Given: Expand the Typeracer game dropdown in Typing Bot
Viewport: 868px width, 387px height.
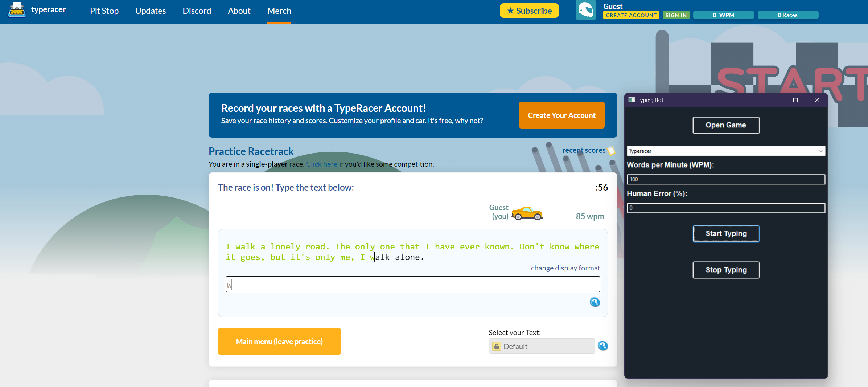Looking at the screenshot, I should pos(726,151).
